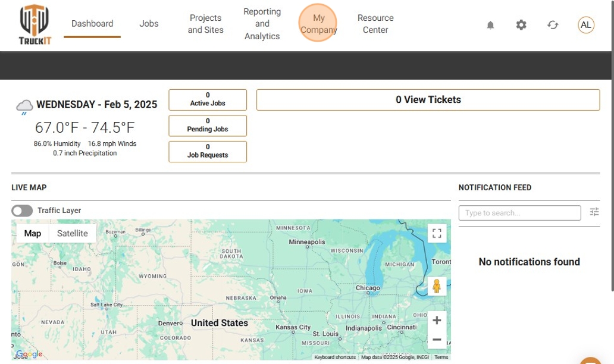Click the LIVE MAP heading
Viewport: 614px width, 364px height.
29,187
